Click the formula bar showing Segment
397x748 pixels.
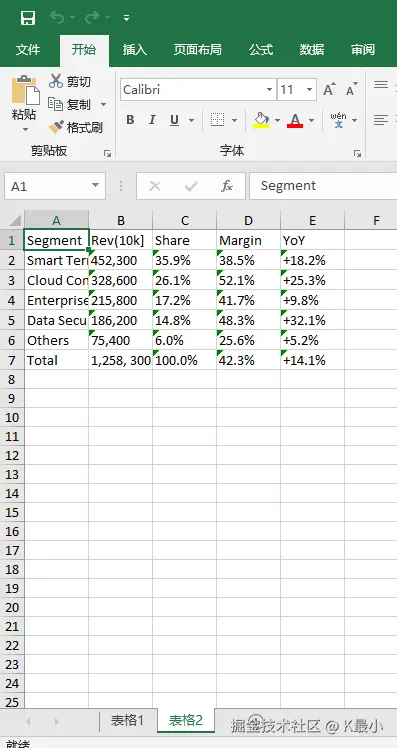[x=323, y=186]
